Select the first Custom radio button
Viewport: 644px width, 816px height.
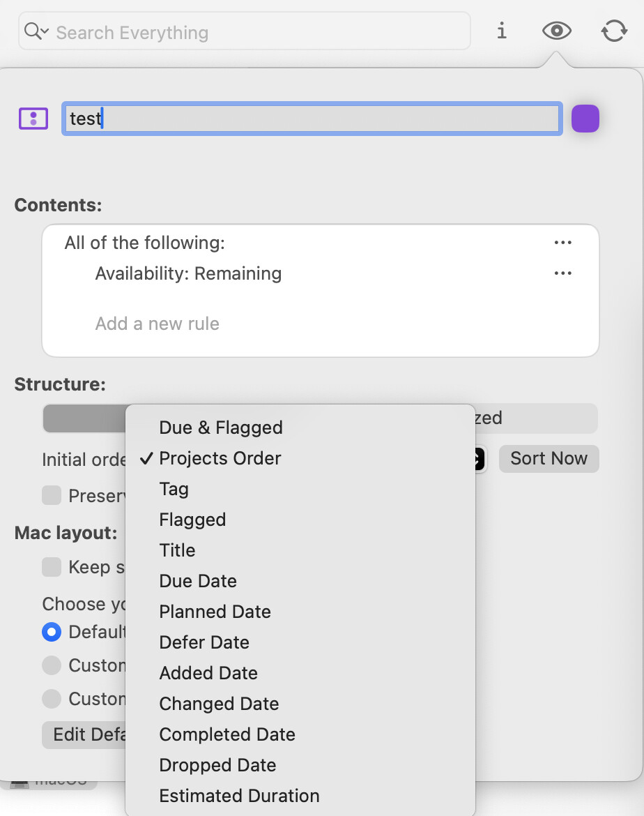click(x=52, y=665)
